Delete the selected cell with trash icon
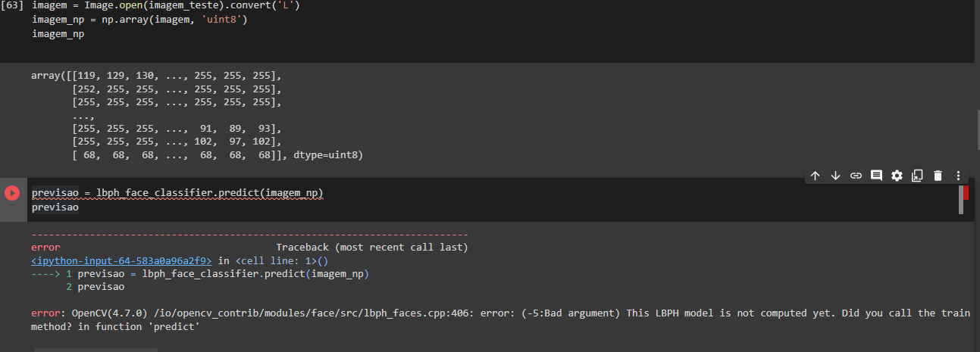 [938, 176]
